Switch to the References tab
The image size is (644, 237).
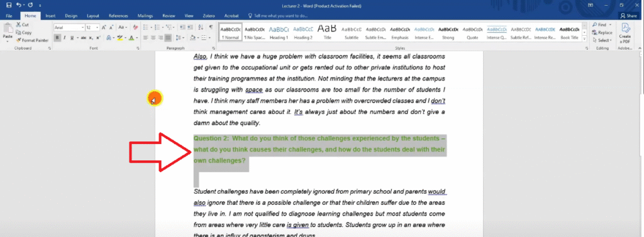click(x=119, y=16)
